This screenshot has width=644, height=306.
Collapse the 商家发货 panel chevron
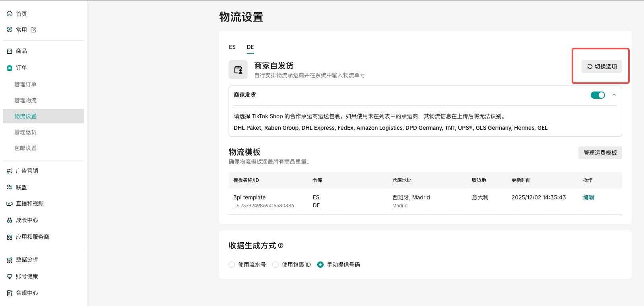coord(614,95)
